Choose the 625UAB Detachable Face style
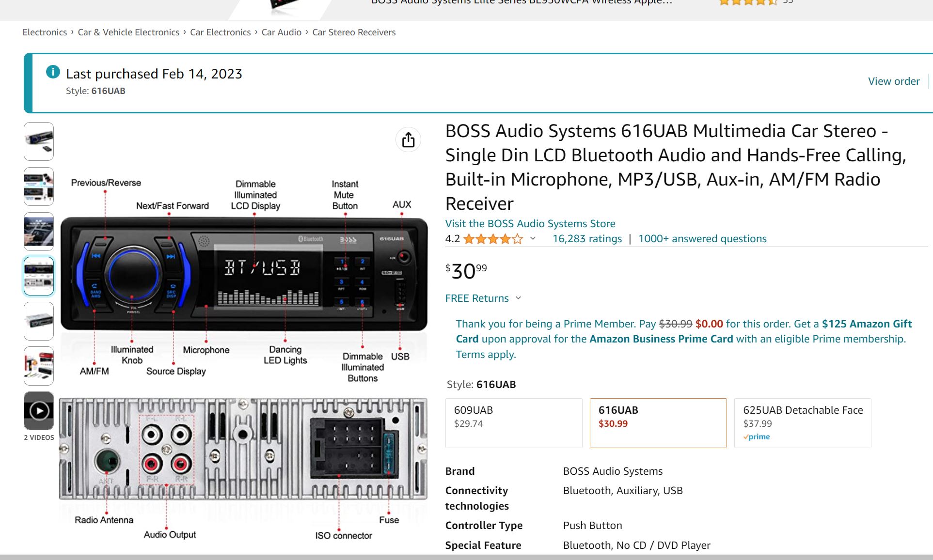Image resolution: width=933 pixels, height=560 pixels. (802, 422)
